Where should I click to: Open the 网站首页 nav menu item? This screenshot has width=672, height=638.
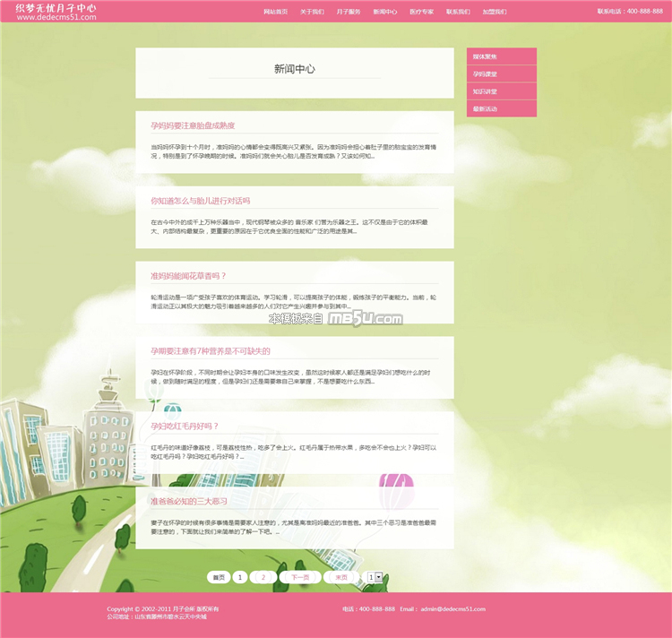(276, 12)
